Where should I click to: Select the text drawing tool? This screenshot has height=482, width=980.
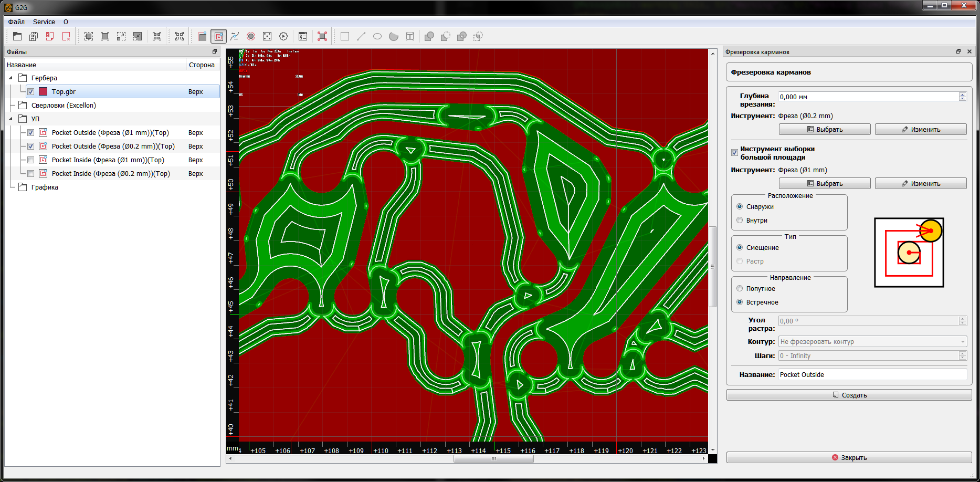(410, 36)
